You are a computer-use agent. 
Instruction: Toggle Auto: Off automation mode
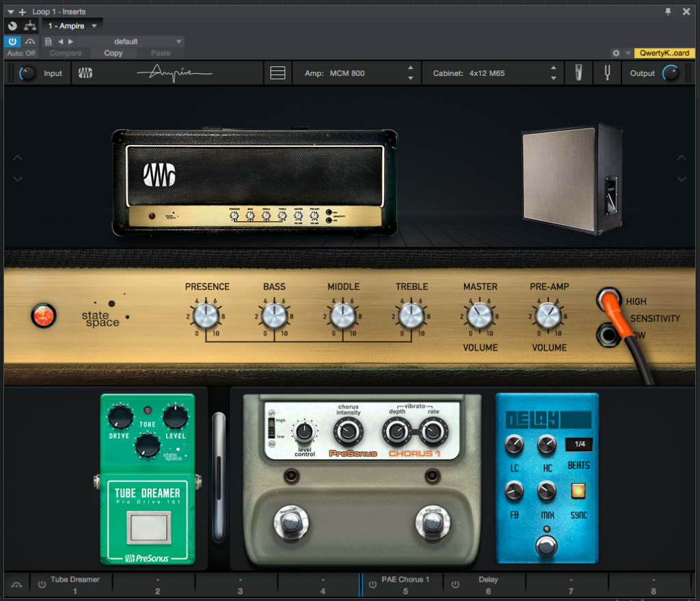point(21,53)
